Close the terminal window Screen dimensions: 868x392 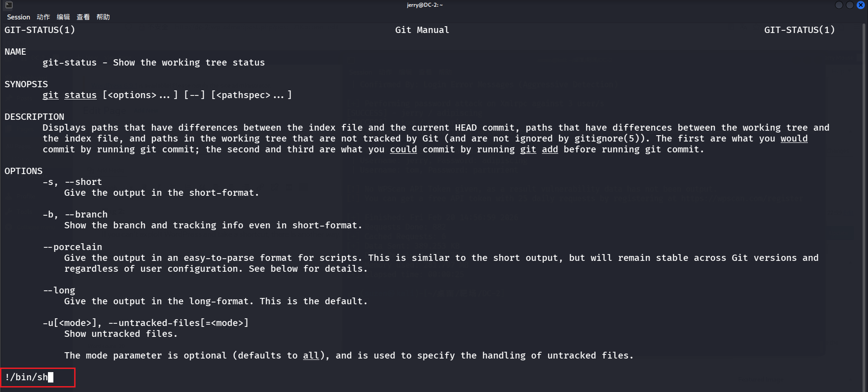coord(860,5)
